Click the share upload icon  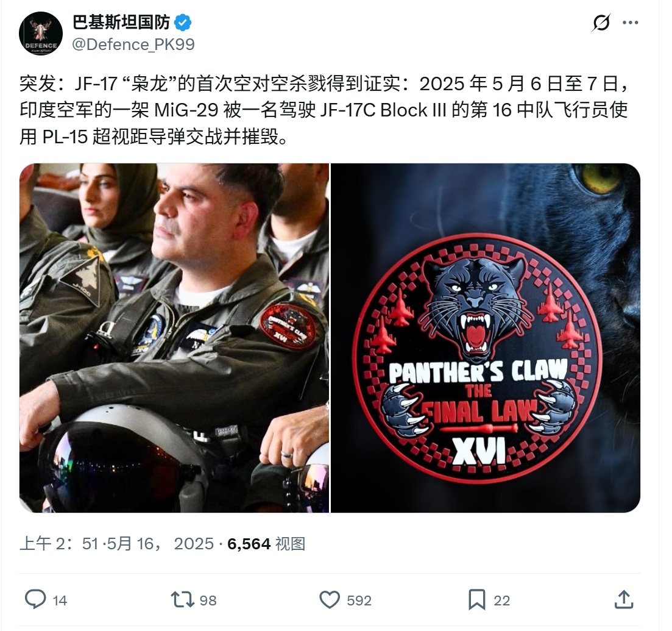(x=624, y=599)
